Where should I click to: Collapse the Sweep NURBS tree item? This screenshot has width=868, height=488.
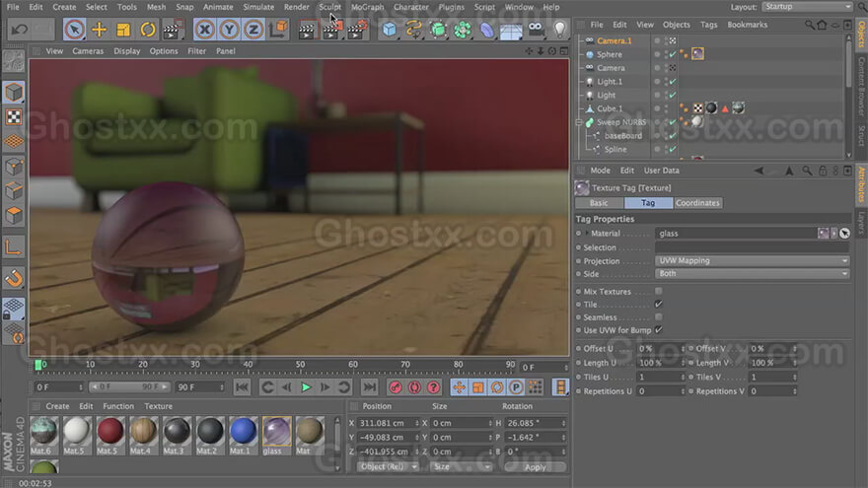[x=580, y=122]
